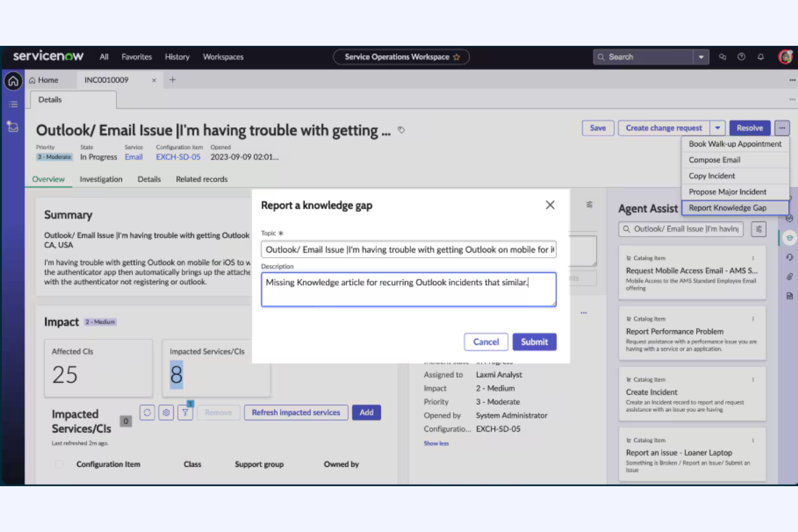
Task: Select the inbox icon in the left sidebar
Action: [x=12, y=127]
